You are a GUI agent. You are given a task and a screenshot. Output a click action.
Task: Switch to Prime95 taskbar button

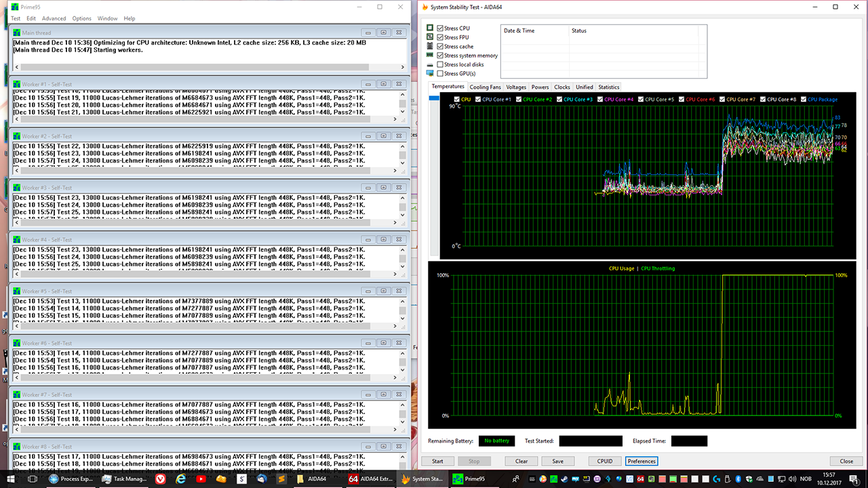pos(473,479)
